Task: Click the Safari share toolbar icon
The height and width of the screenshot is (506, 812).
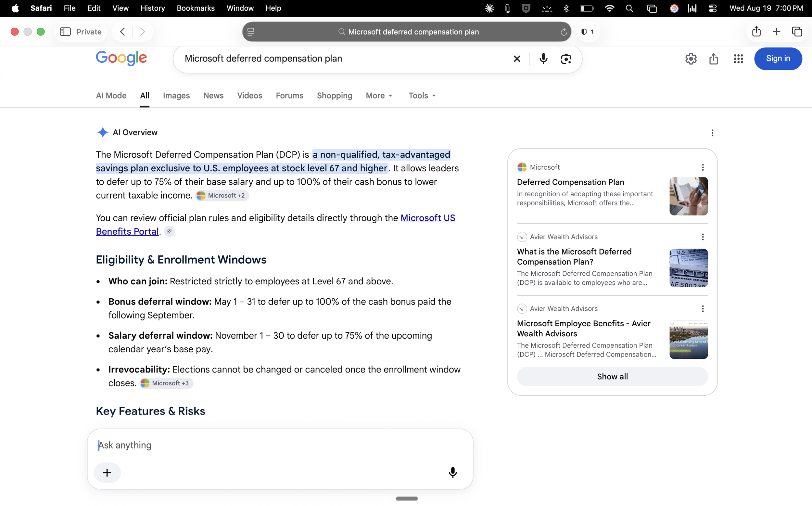Action: pyautogui.click(x=756, y=32)
